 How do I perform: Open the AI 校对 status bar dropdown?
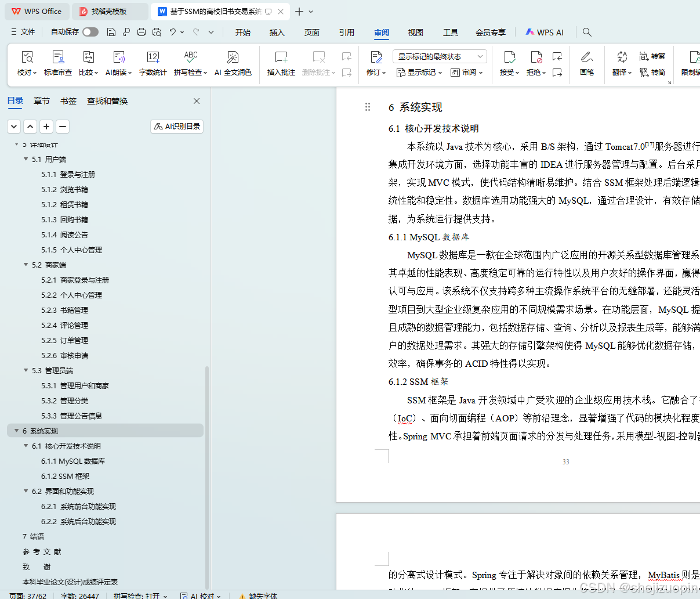[x=201, y=596]
